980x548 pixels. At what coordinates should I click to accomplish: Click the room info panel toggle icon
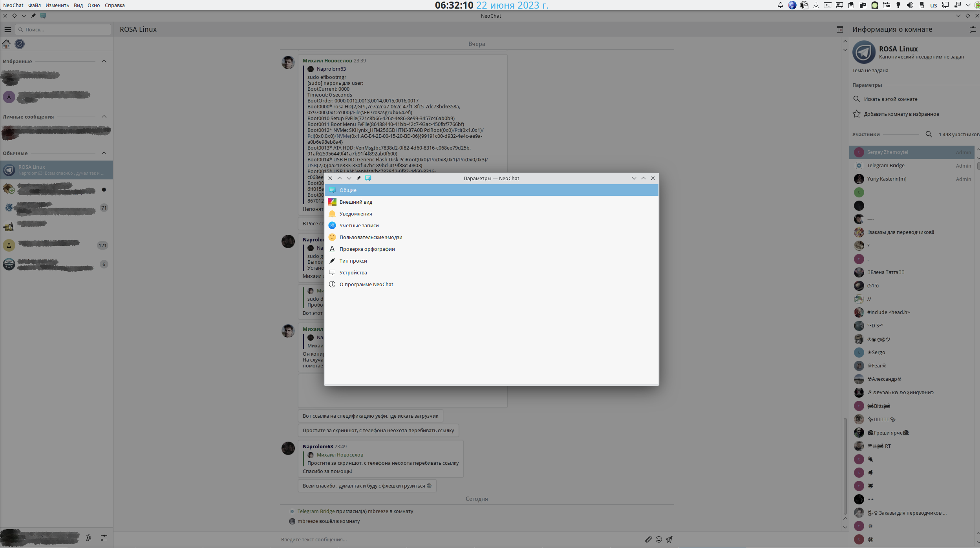point(839,29)
